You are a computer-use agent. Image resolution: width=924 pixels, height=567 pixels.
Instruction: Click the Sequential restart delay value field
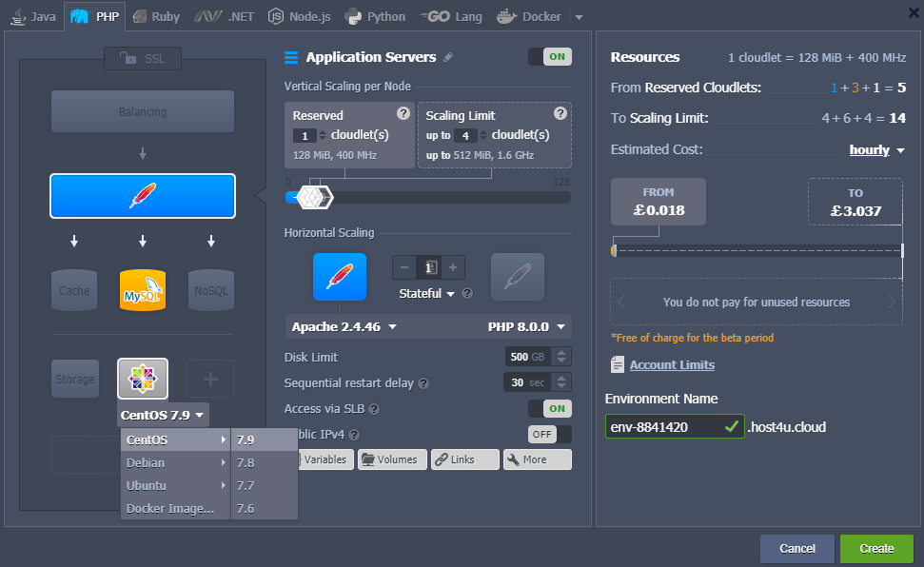tap(527, 382)
